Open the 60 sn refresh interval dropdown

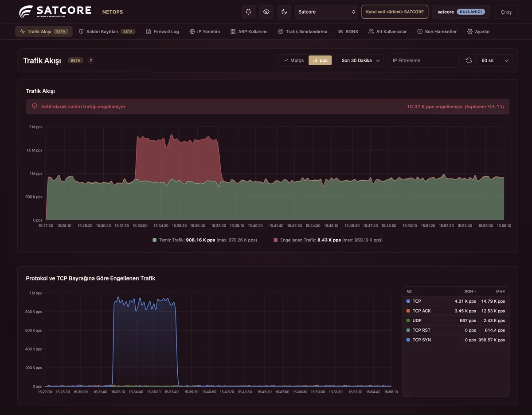(494, 60)
